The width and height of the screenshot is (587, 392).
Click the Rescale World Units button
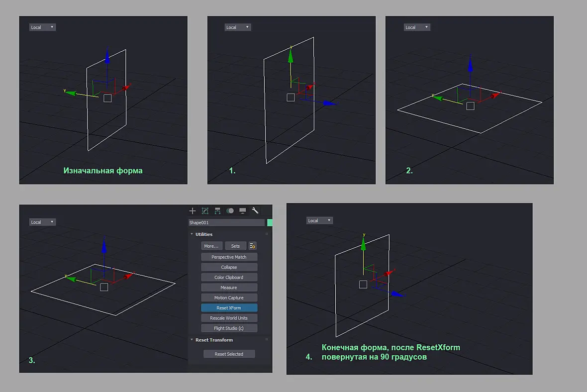point(229,318)
